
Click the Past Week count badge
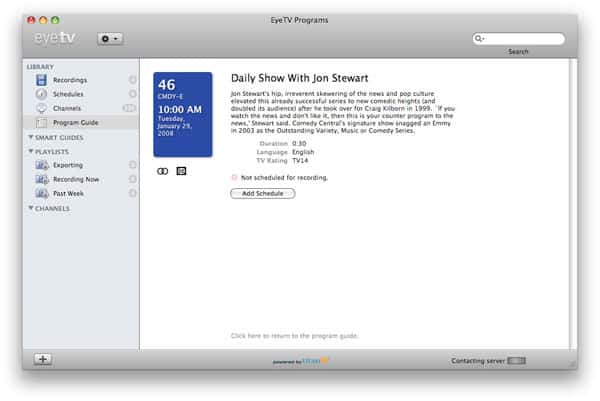(132, 193)
